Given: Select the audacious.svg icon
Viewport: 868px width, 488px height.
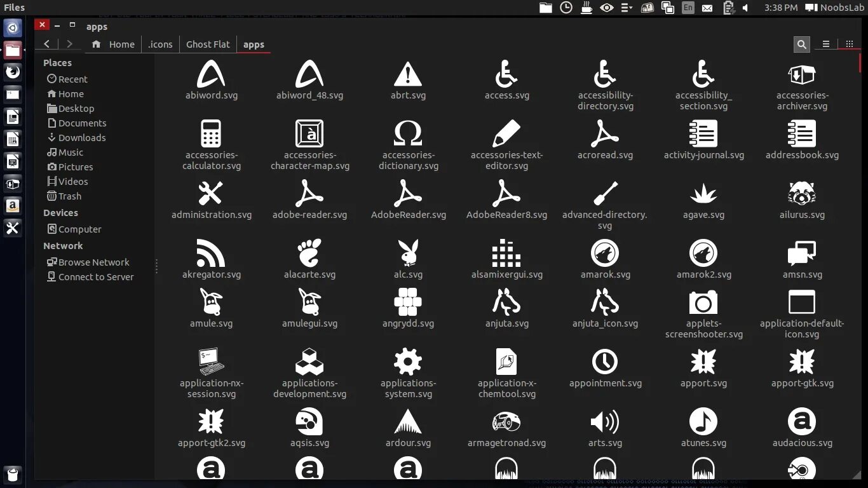Looking at the screenshot, I should pyautogui.click(x=802, y=422).
